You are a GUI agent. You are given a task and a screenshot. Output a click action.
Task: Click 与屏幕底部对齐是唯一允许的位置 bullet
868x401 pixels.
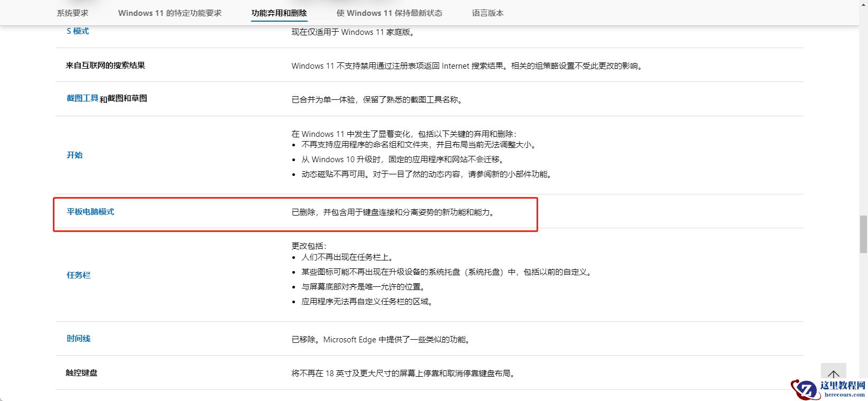(x=364, y=287)
